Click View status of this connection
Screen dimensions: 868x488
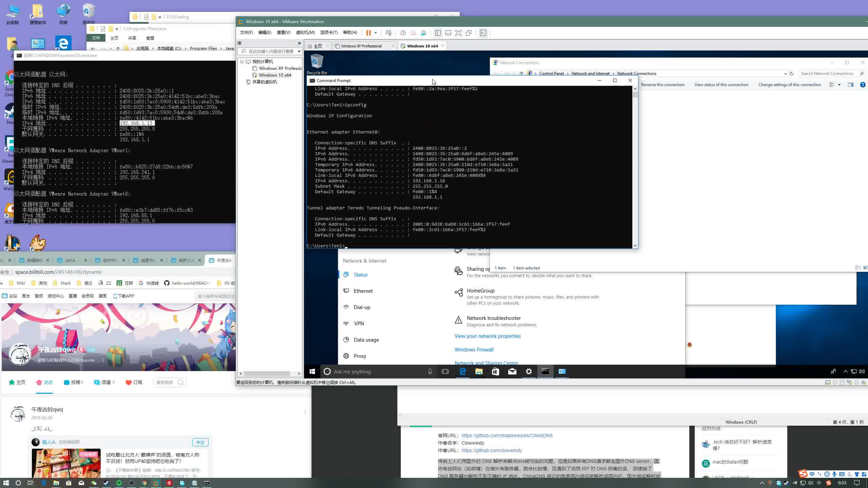(x=721, y=85)
